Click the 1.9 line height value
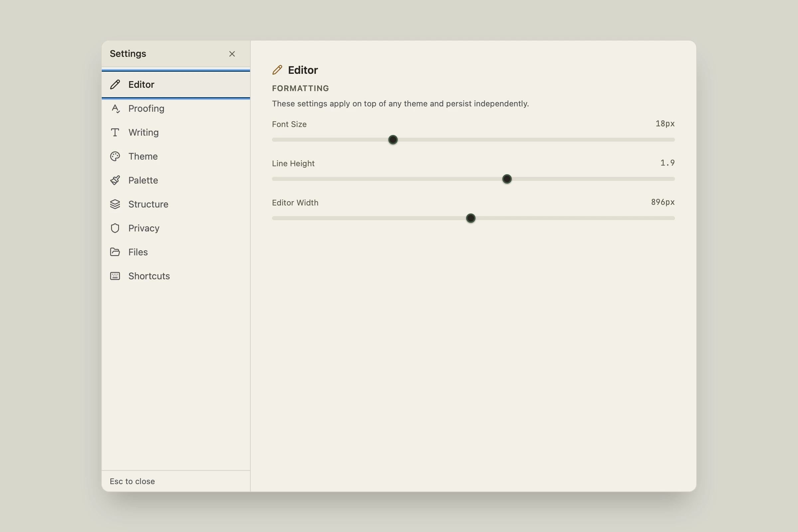This screenshot has height=532, width=798. coord(667,163)
